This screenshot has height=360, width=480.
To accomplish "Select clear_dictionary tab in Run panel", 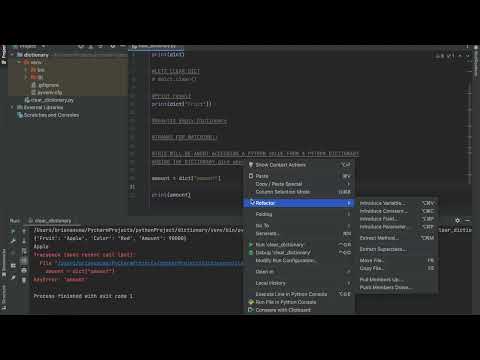I will [x=50, y=221].
